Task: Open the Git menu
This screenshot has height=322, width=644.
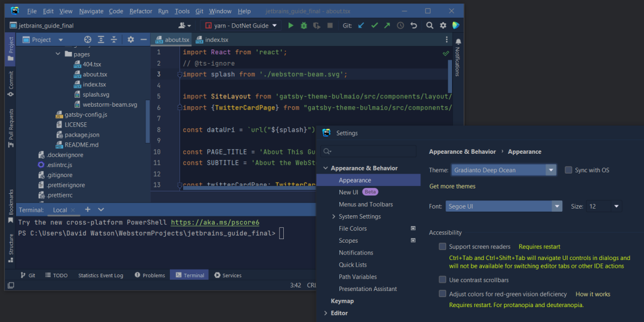Action: click(x=199, y=11)
